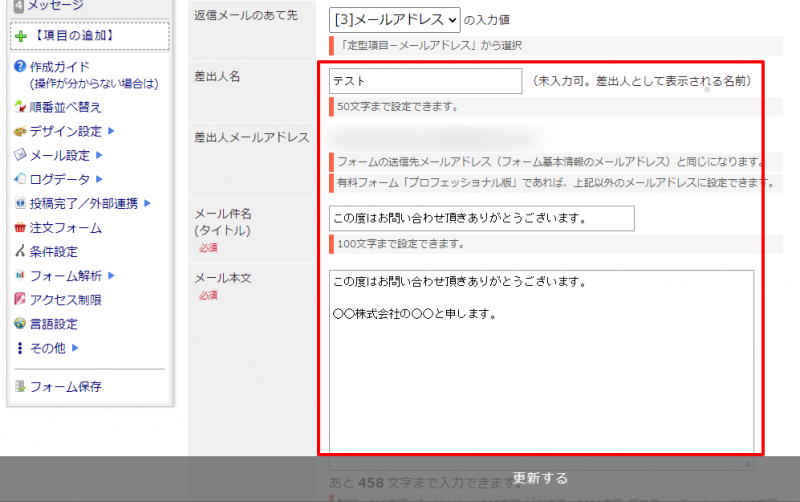
Task: Click the デザイン設定 palette icon
Action: [x=20, y=131]
